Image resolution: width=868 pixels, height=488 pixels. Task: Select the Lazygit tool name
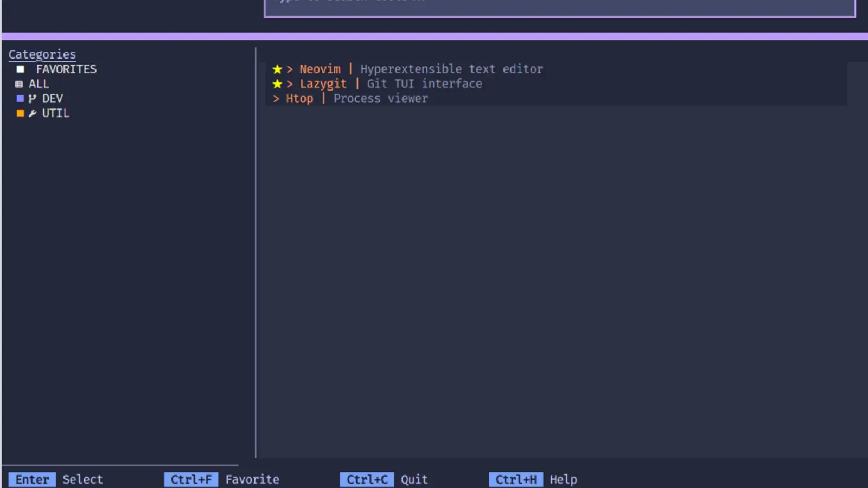coord(323,84)
